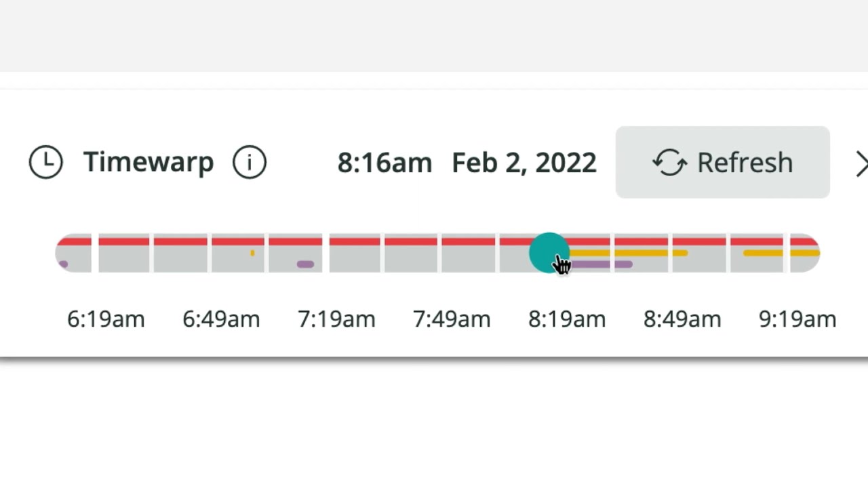The height and width of the screenshot is (488, 868).
Task: Click the 8:16am time display
Action: click(384, 163)
